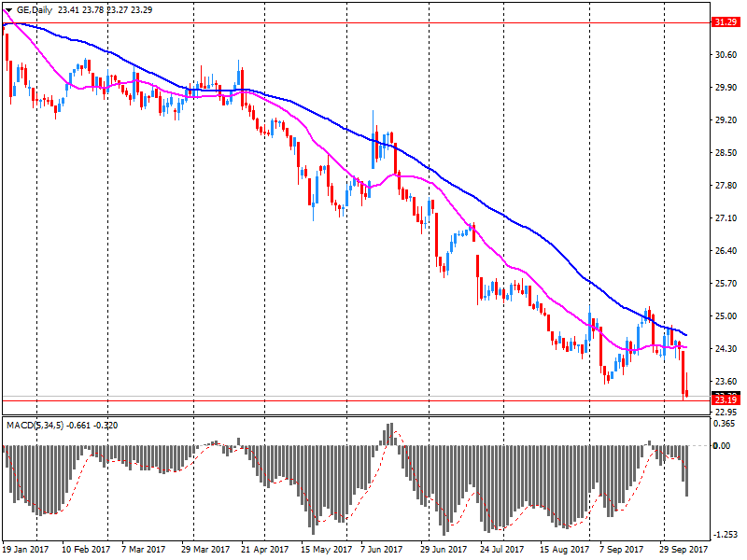Click the 7 Mar 2017 date label
Viewport: 747px width, 560px height.
coord(144,550)
